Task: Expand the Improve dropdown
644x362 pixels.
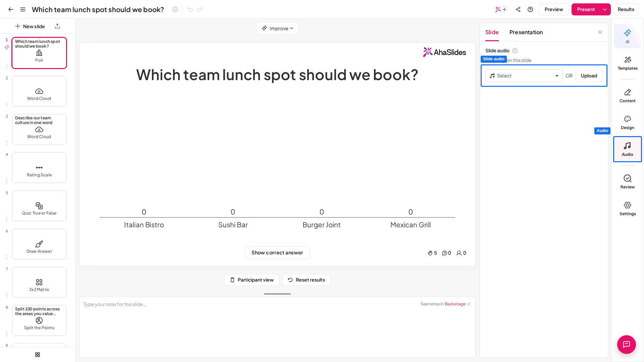Action: (x=277, y=28)
